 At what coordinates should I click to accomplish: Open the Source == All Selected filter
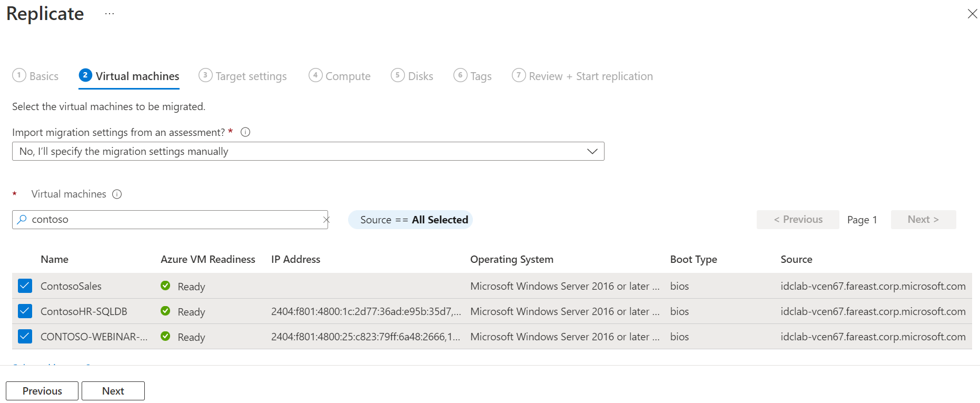(410, 220)
